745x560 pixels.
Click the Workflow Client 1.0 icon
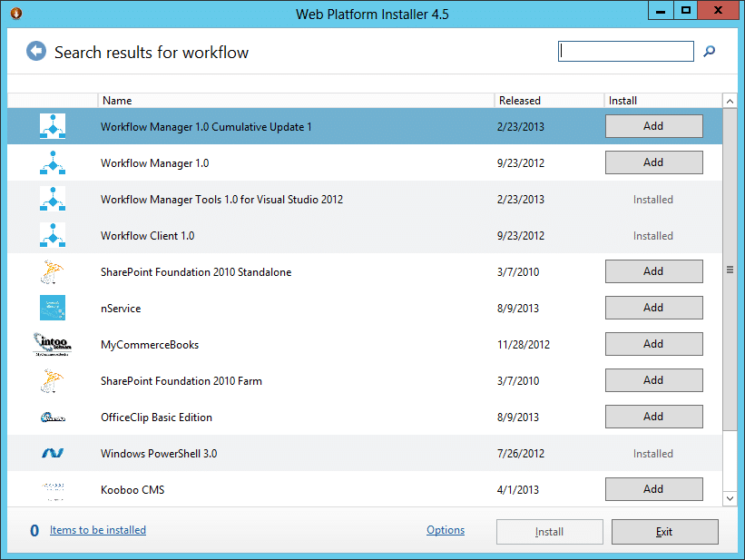tap(53, 235)
